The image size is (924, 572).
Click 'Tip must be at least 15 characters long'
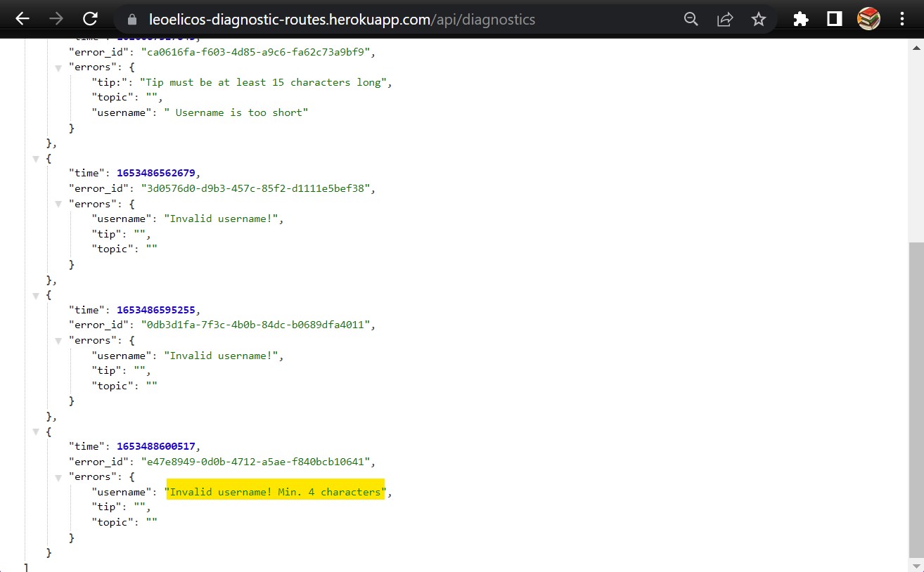[x=263, y=82]
